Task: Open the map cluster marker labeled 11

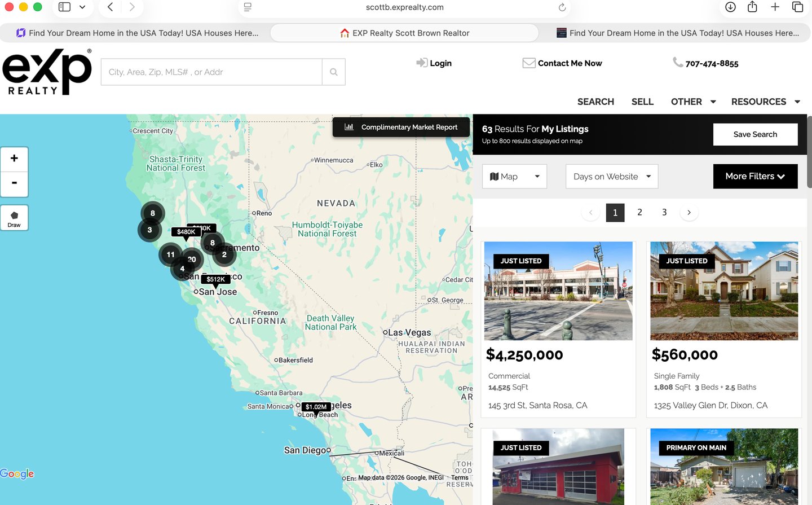Action: click(x=170, y=254)
